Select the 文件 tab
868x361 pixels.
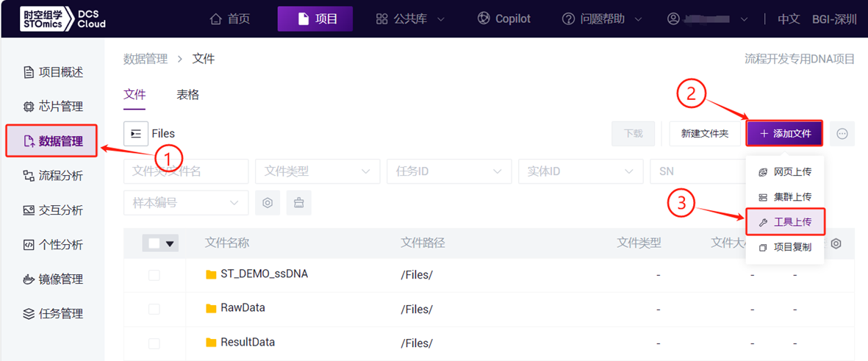pos(134,95)
